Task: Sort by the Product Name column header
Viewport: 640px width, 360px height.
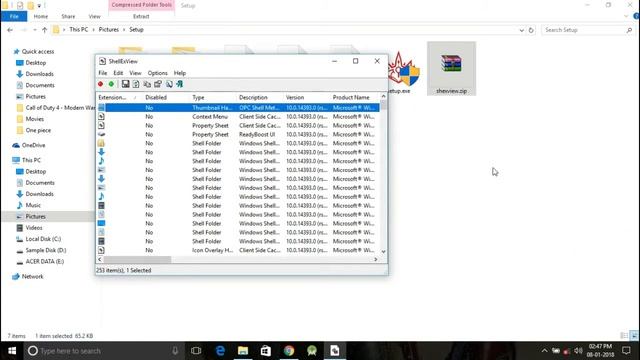Action: (355, 98)
